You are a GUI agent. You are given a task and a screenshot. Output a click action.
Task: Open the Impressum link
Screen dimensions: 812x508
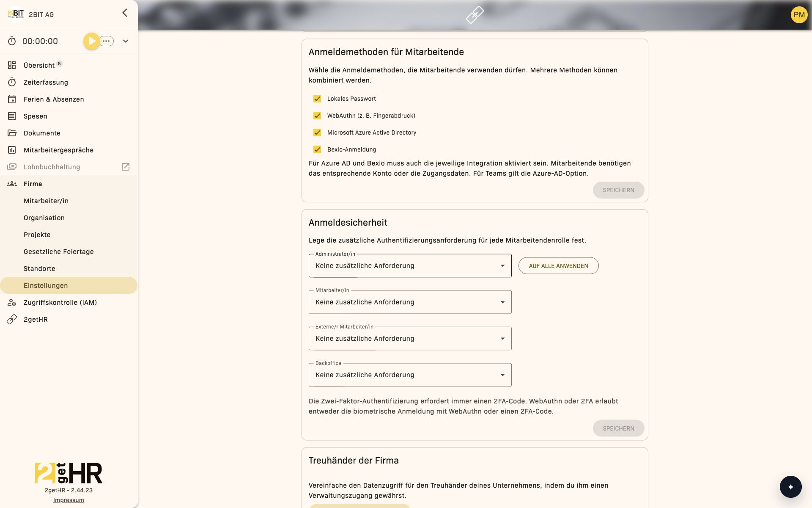(69, 500)
